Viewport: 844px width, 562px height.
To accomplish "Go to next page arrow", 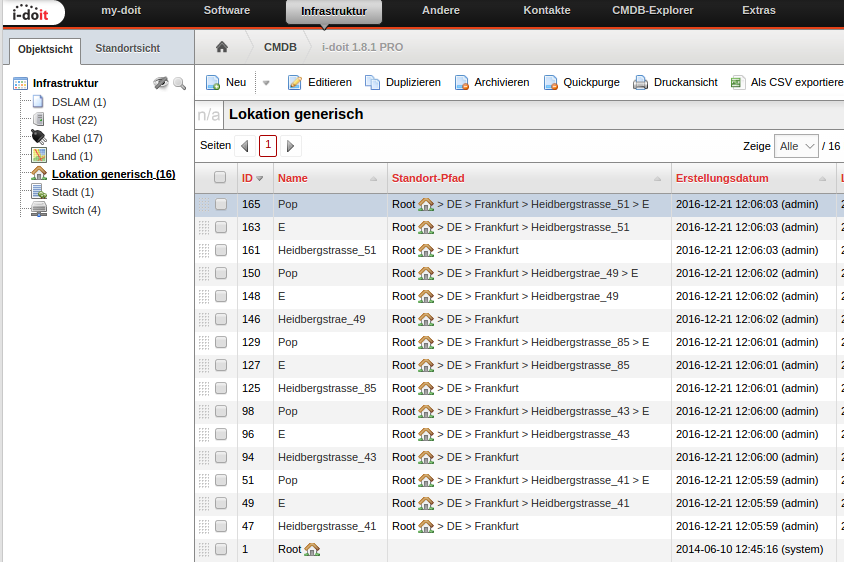I will click(x=291, y=146).
